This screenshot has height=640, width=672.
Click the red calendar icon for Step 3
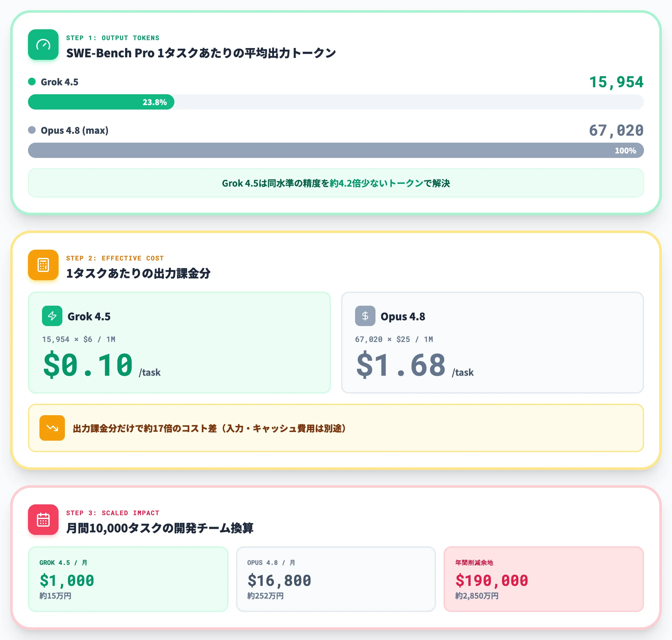(43, 520)
